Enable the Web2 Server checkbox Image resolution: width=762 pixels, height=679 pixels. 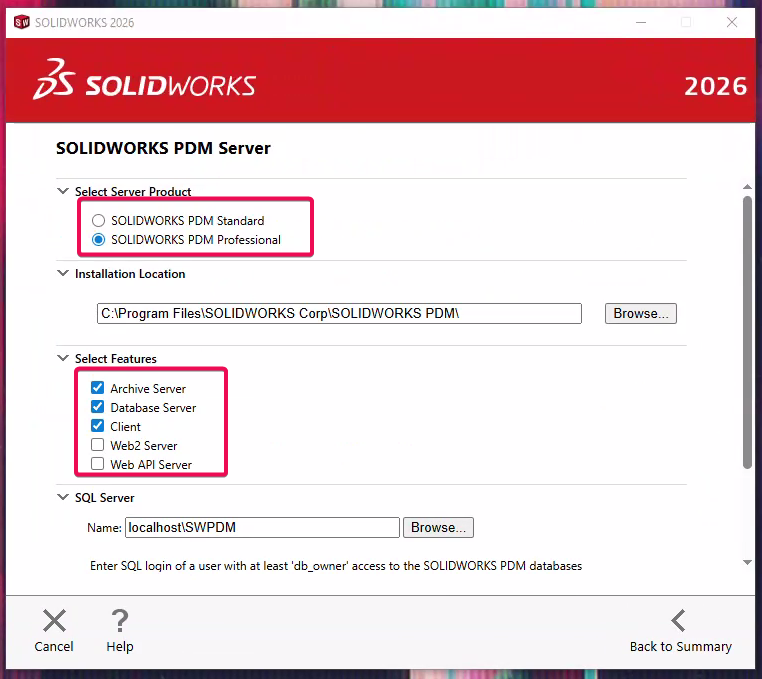pos(98,445)
